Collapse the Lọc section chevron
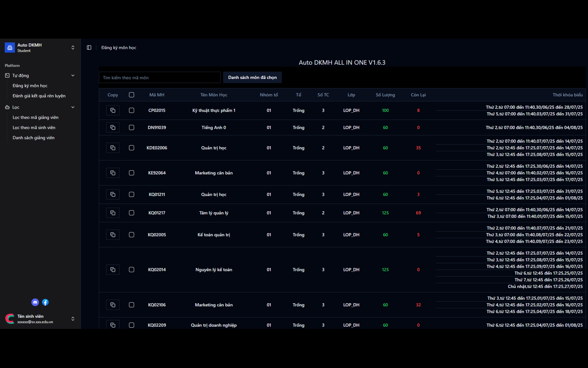The image size is (588, 368). [x=73, y=107]
